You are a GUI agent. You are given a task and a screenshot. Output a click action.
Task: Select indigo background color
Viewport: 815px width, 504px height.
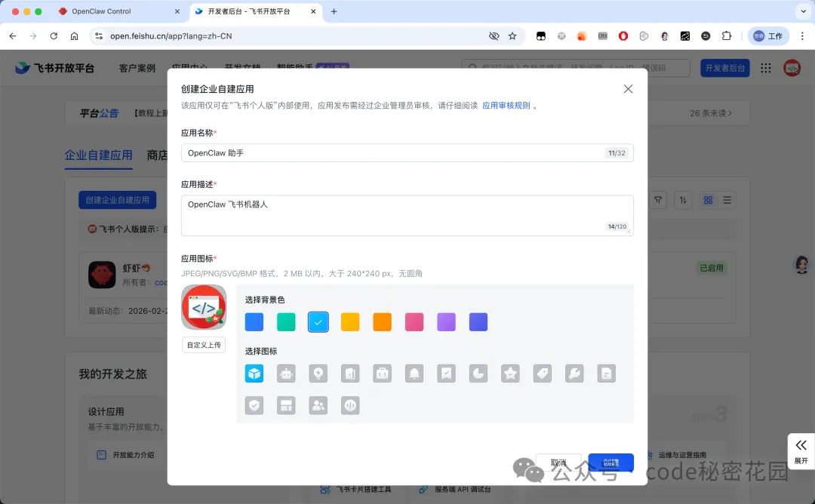(x=478, y=322)
